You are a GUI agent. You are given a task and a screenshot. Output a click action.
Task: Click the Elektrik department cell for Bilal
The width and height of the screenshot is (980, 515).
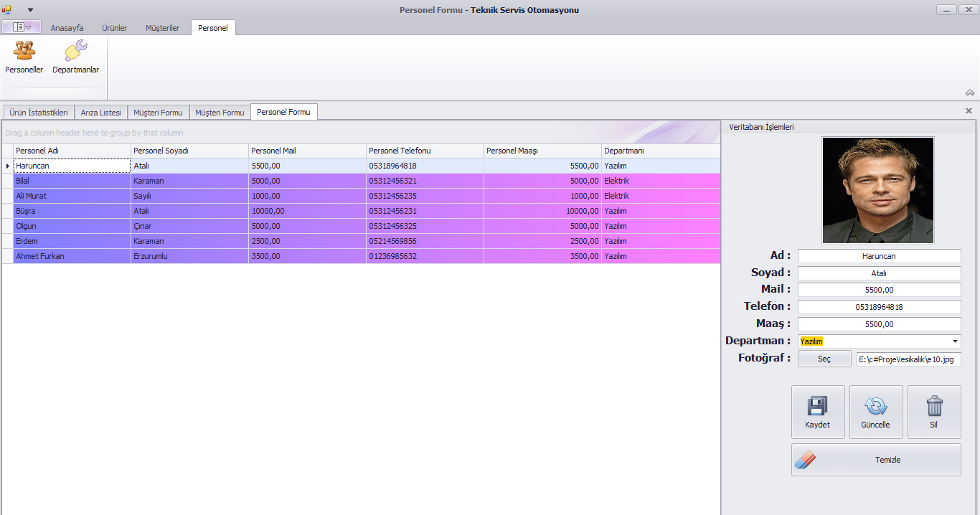[x=661, y=181]
